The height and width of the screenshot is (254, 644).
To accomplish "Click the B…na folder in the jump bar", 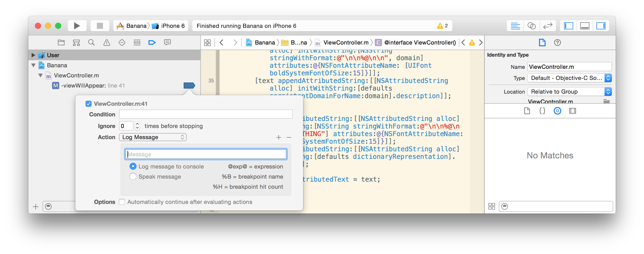I will (294, 43).
